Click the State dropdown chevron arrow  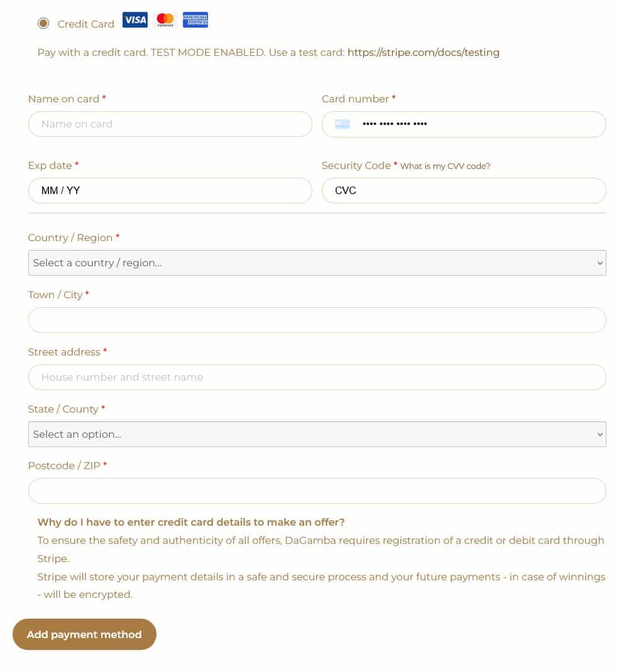600,435
